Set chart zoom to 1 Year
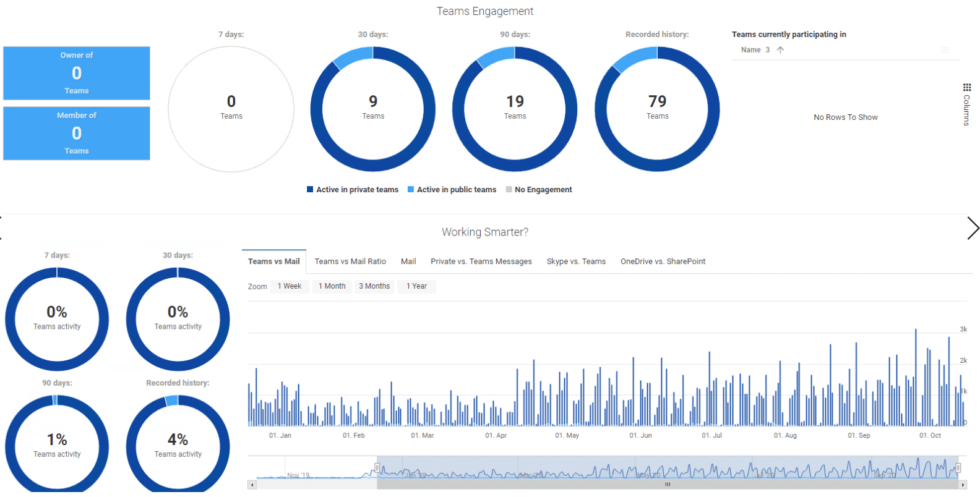The image size is (980, 497). point(416,286)
